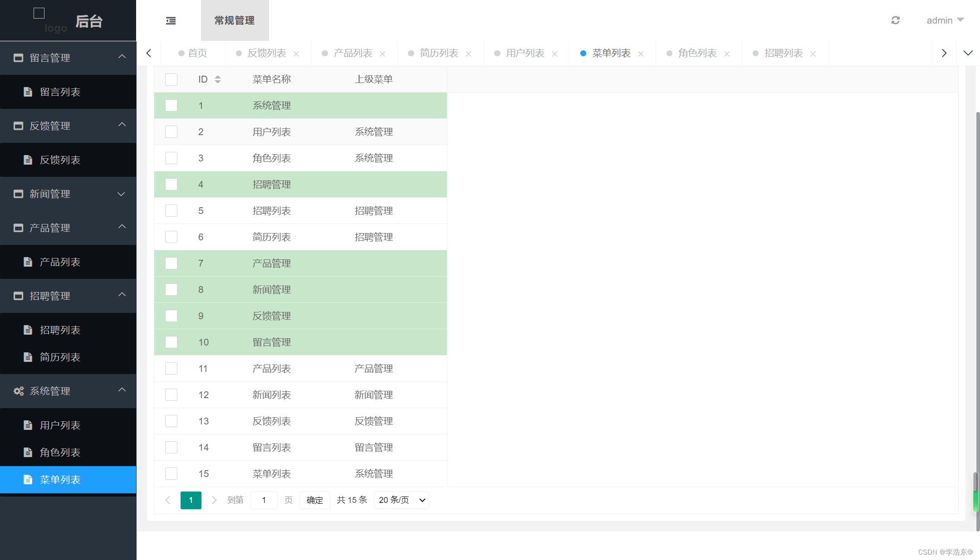Open 留言列表 in the sidebar
Screen dimensions: 980x560
(60, 92)
